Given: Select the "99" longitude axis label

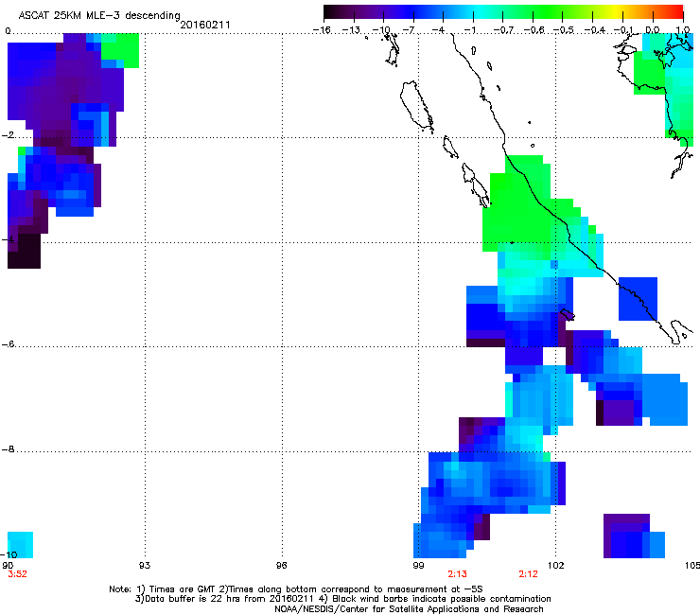Looking at the screenshot, I should click(x=418, y=566).
